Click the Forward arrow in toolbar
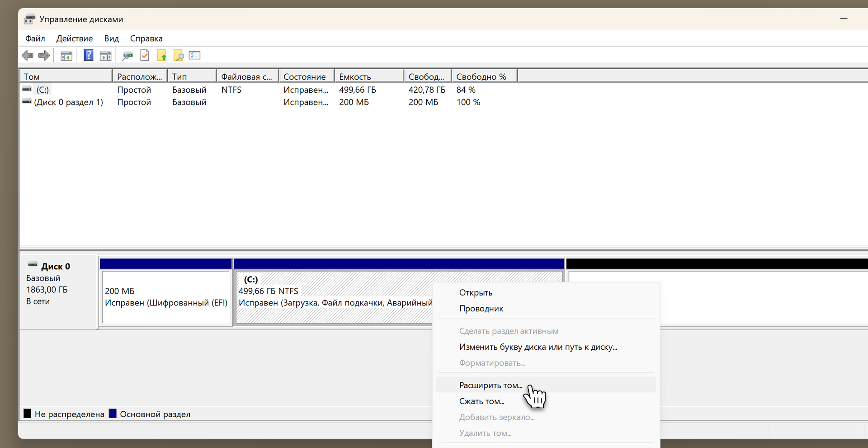The width and height of the screenshot is (868, 448). coord(44,56)
